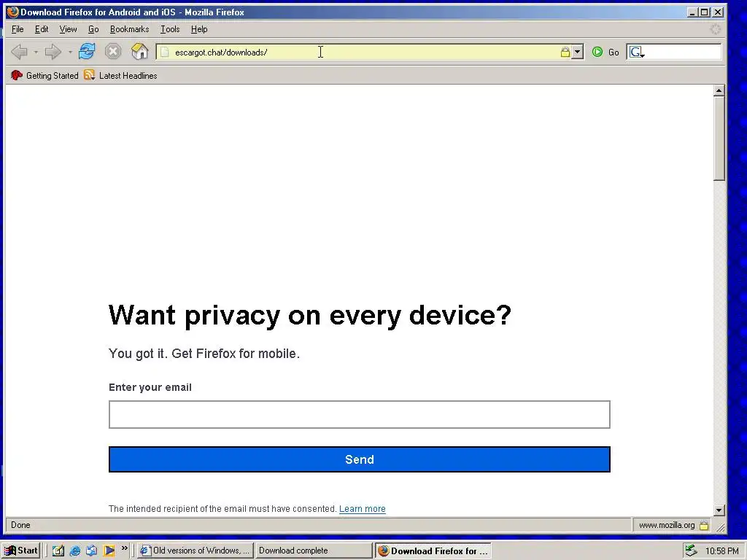Open the Help menu
Screen dimensions: 747x560
pos(199,29)
